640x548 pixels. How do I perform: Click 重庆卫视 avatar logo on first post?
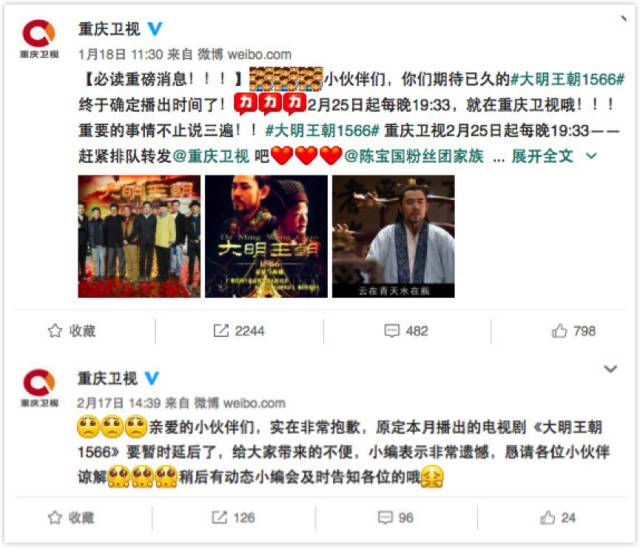39,39
